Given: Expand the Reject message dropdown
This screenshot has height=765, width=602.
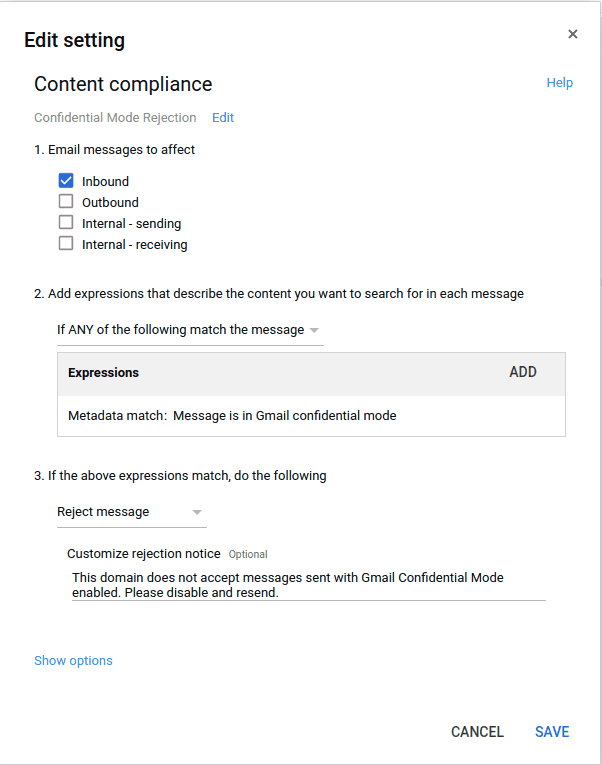Looking at the screenshot, I should [x=131, y=512].
